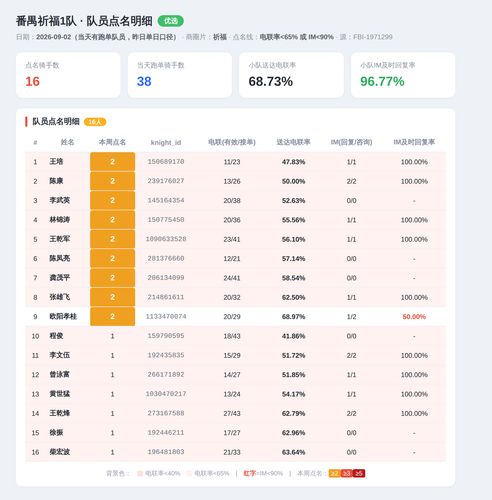The width and height of the screenshot is (492, 500).
Task: Click knight_id 1133470074
Action: 166,316
